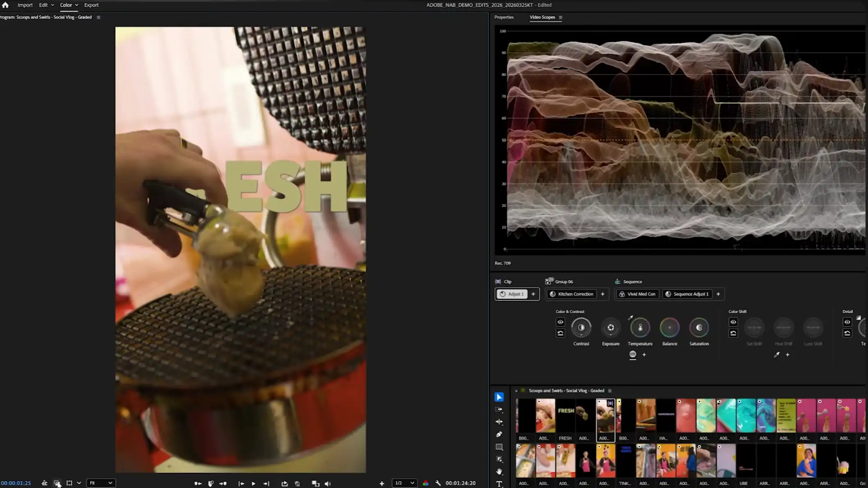
Task: Select the Type tool
Action: click(x=499, y=484)
